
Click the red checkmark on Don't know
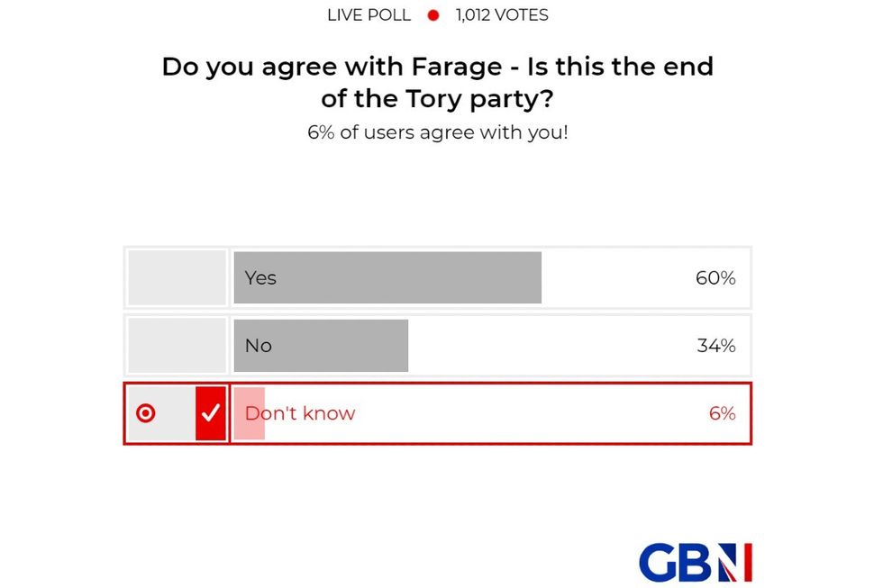pos(210,413)
